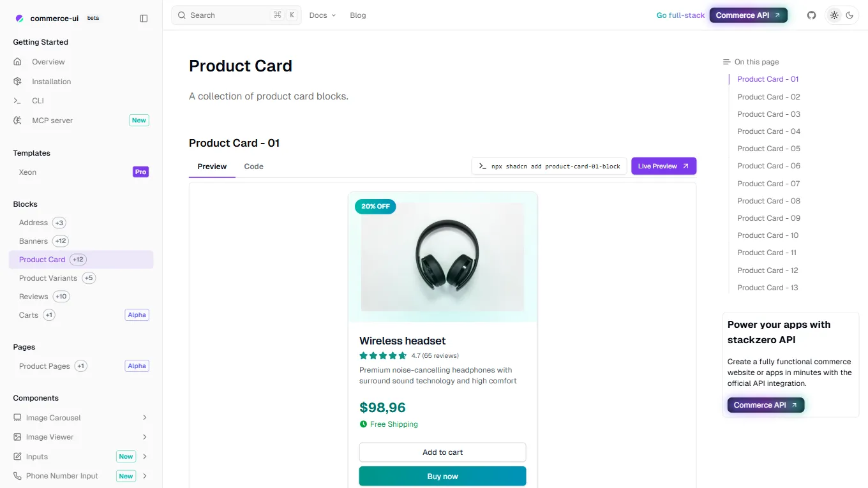Open the Docs dropdown
This screenshot has width=868, height=488.
322,15
